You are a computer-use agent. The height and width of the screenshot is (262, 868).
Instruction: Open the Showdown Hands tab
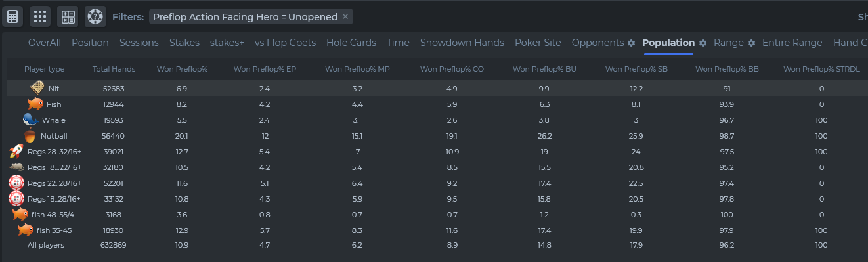point(462,43)
